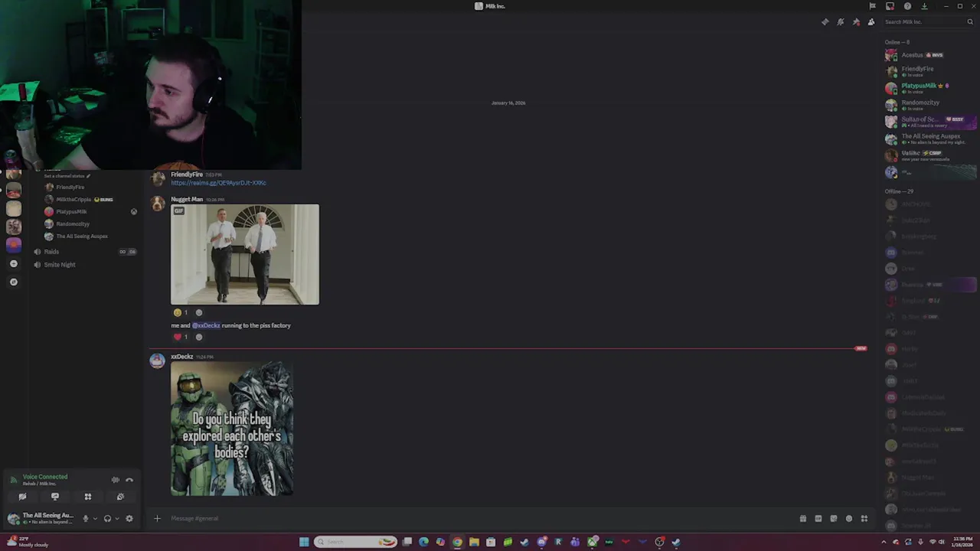
Task: Open Microsoft Edge from the taskbar
Action: pos(423,542)
